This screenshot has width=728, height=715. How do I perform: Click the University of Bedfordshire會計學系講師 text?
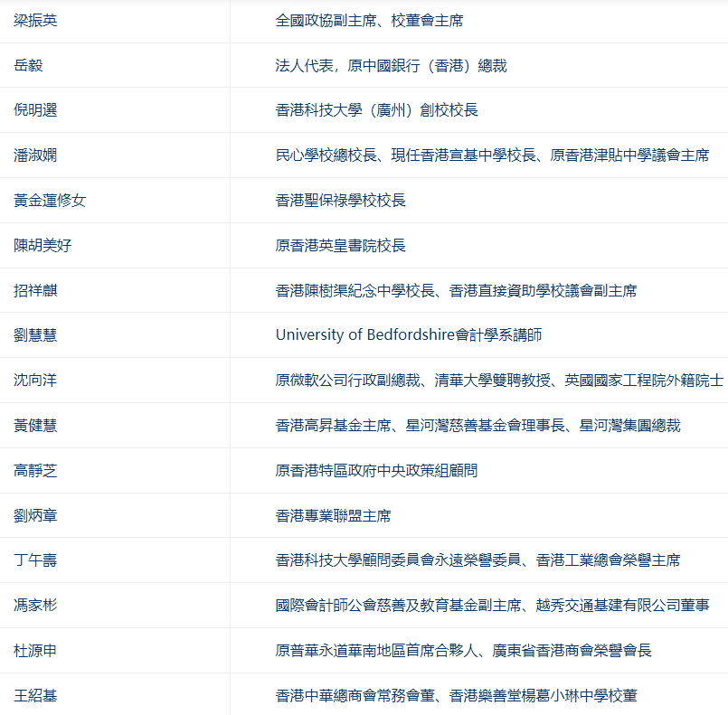tap(409, 335)
